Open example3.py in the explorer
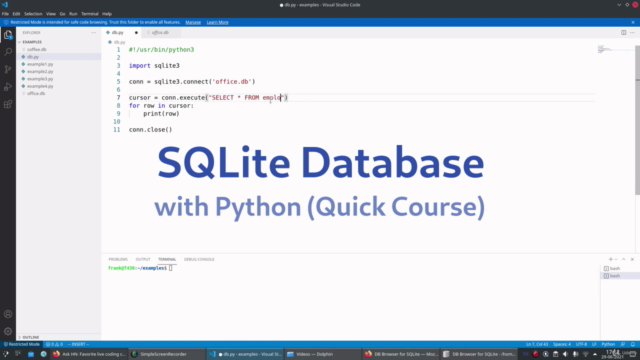640x360 pixels. pos(59,79)
